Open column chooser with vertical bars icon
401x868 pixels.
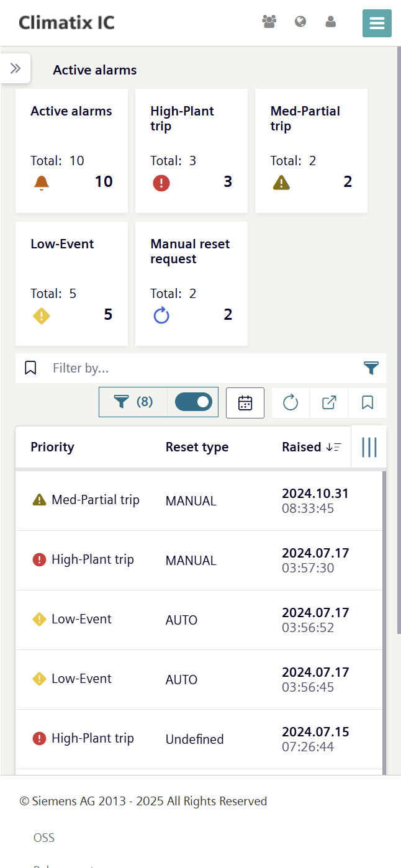point(369,447)
